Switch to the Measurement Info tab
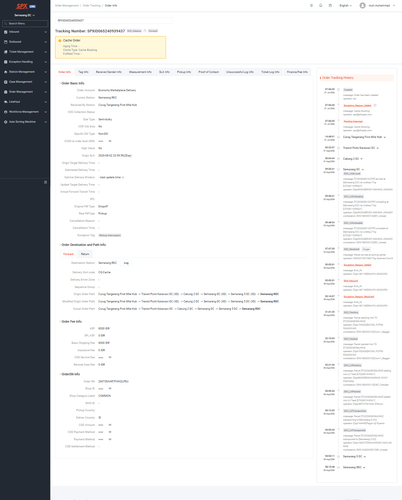This screenshot has height=500, width=402. (140, 72)
